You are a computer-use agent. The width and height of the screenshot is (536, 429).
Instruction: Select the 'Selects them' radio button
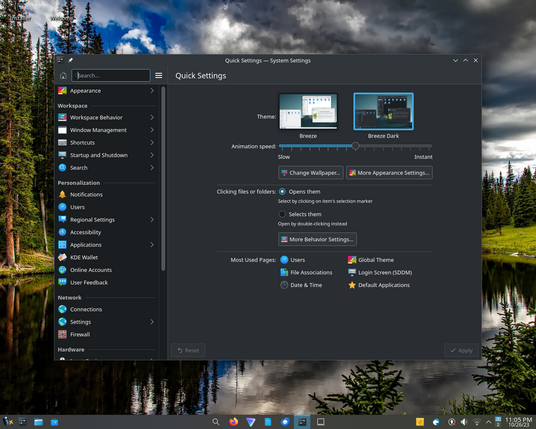[x=282, y=214]
